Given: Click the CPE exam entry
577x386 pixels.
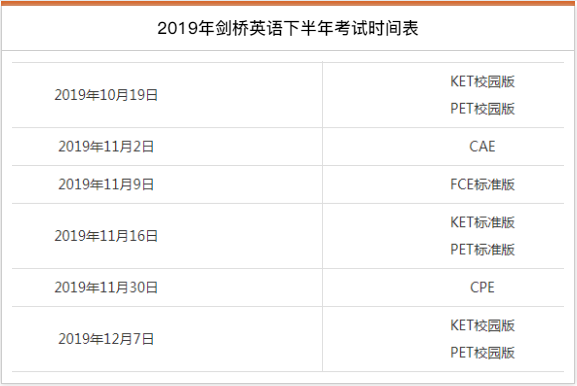Looking at the screenshot, I should click(x=482, y=287).
